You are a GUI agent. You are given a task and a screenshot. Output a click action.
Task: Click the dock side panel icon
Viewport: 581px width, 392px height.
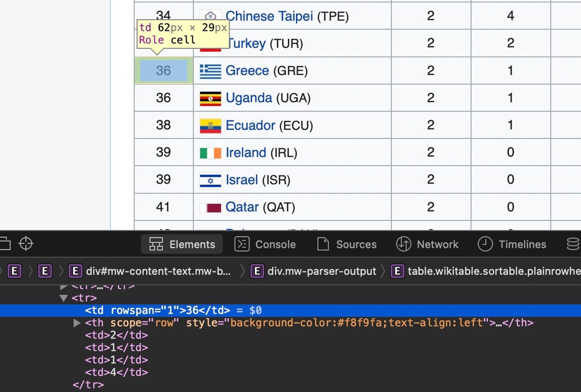point(5,243)
